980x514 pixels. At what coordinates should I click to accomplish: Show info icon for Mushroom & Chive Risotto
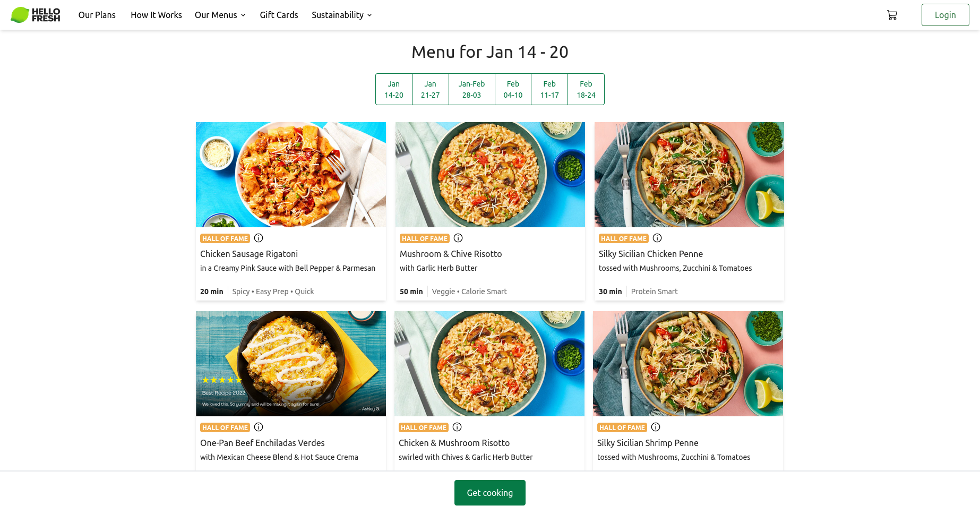click(x=458, y=238)
